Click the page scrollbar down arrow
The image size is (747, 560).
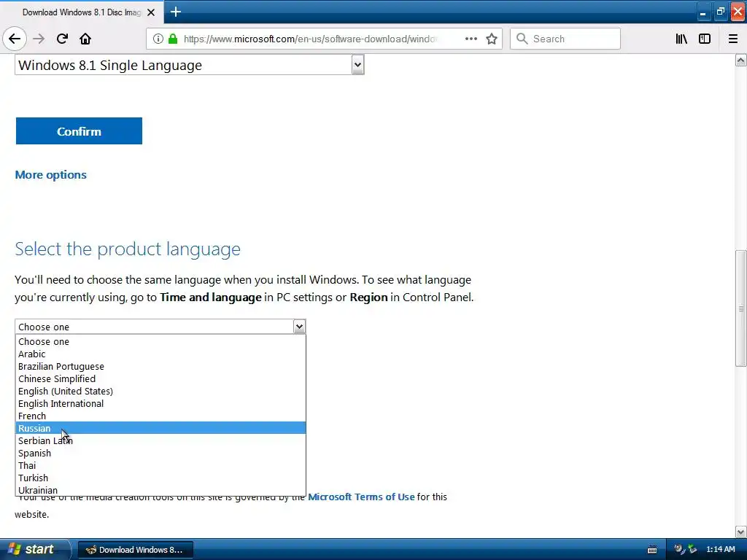pos(741,532)
